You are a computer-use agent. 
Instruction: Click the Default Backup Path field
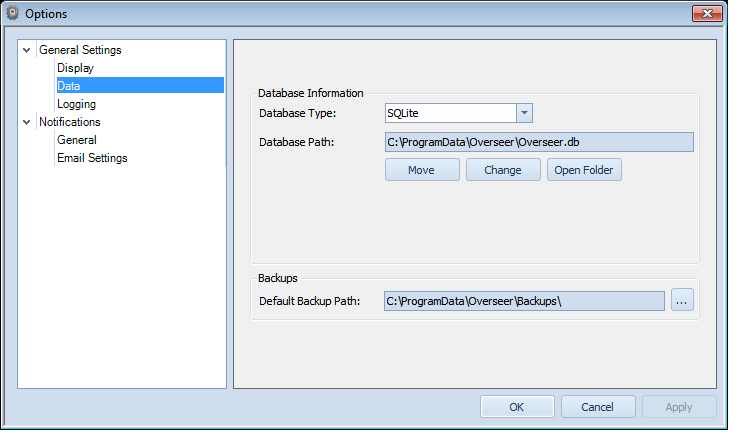pos(524,301)
